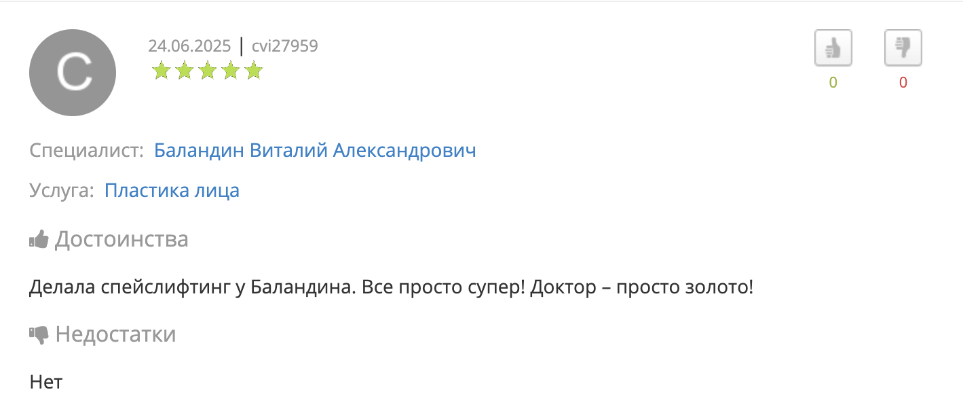
Task: Click thumbs-up icon beside Достоинства heading
Action: point(39,239)
